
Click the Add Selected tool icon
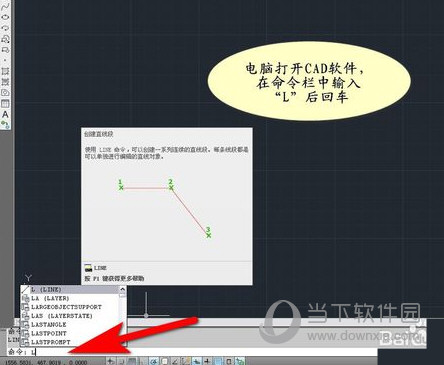[5, 125]
